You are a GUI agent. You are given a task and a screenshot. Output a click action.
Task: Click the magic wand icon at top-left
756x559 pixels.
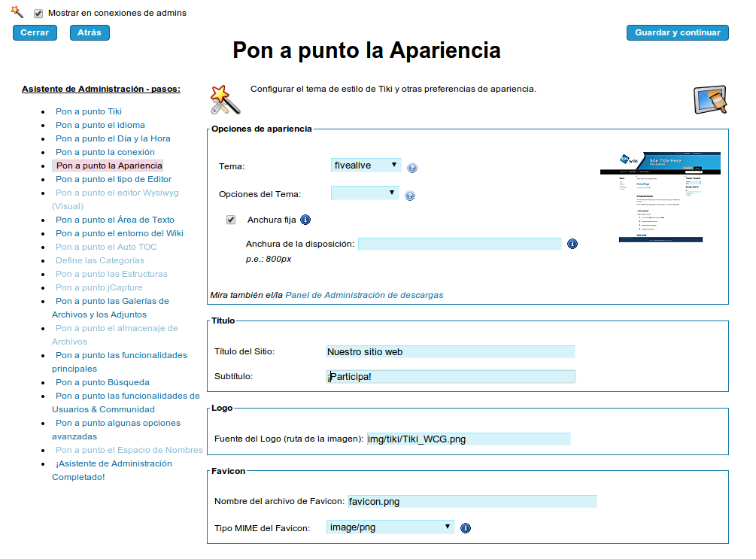(x=17, y=12)
